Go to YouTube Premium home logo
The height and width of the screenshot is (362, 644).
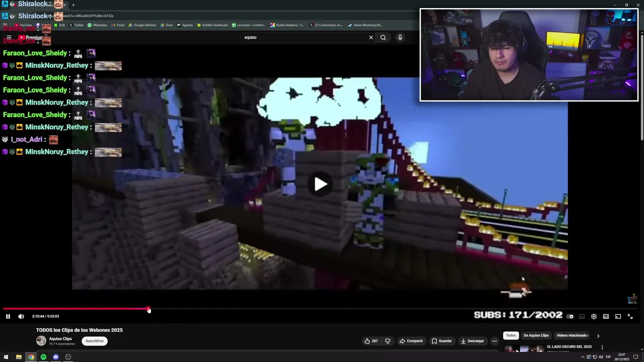[31, 38]
